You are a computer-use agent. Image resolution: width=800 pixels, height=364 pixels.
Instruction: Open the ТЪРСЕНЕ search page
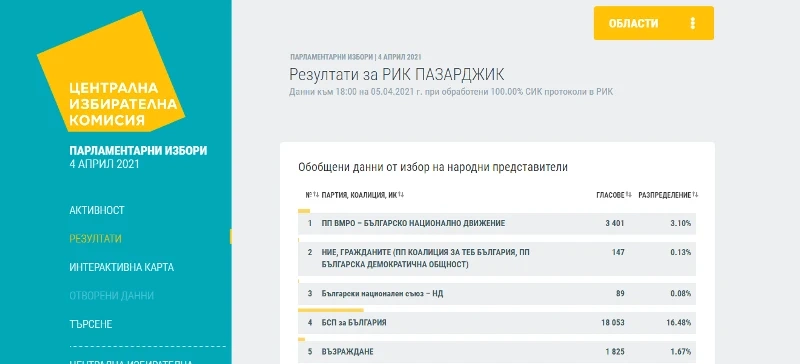pos(91,324)
